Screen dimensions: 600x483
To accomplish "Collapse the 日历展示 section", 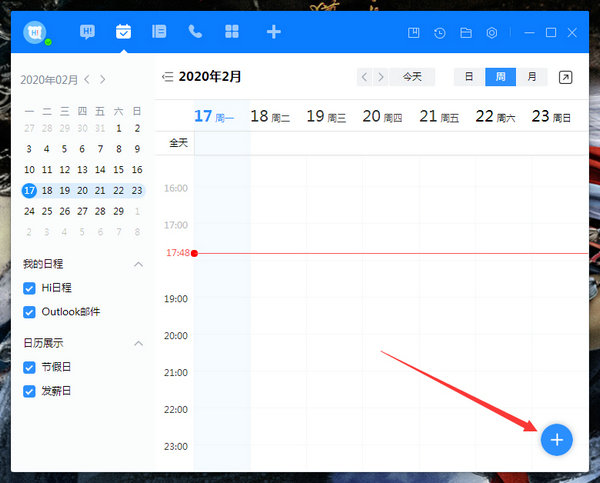I will 138,343.
